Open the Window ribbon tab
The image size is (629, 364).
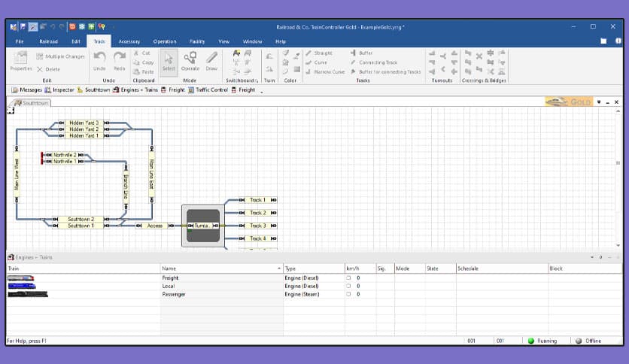(252, 41)
